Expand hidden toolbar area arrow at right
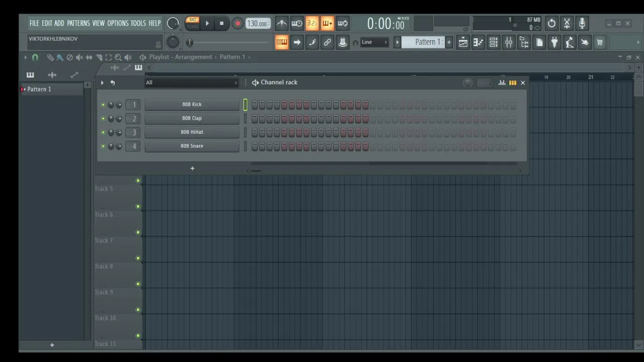644x362 pixels. pos(638,42)
